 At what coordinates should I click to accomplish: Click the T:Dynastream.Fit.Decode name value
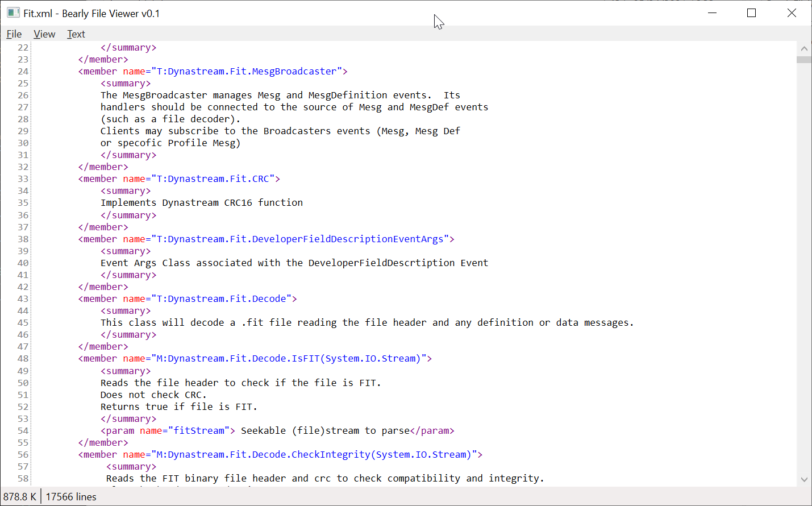coord(222,298)
